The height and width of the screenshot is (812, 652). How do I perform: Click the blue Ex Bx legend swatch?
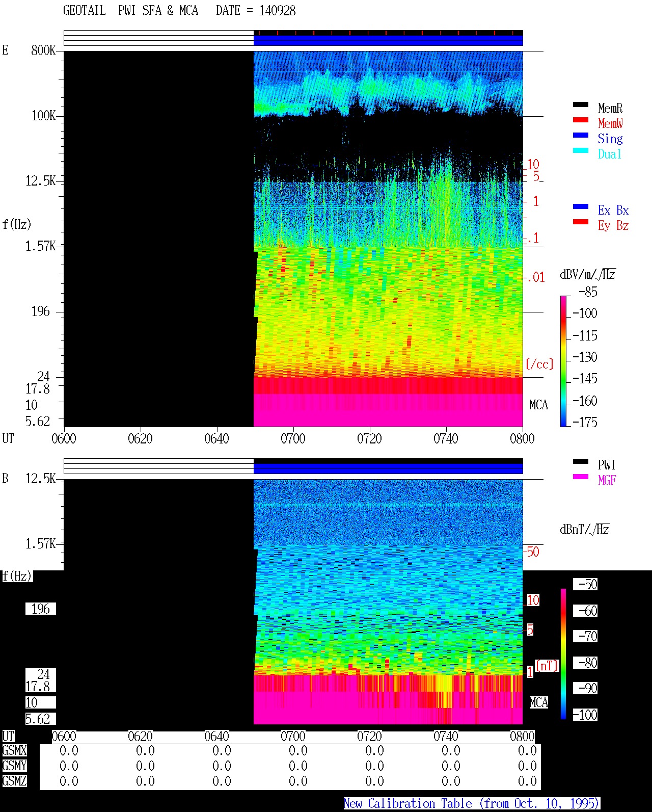(x=581, y=206)
